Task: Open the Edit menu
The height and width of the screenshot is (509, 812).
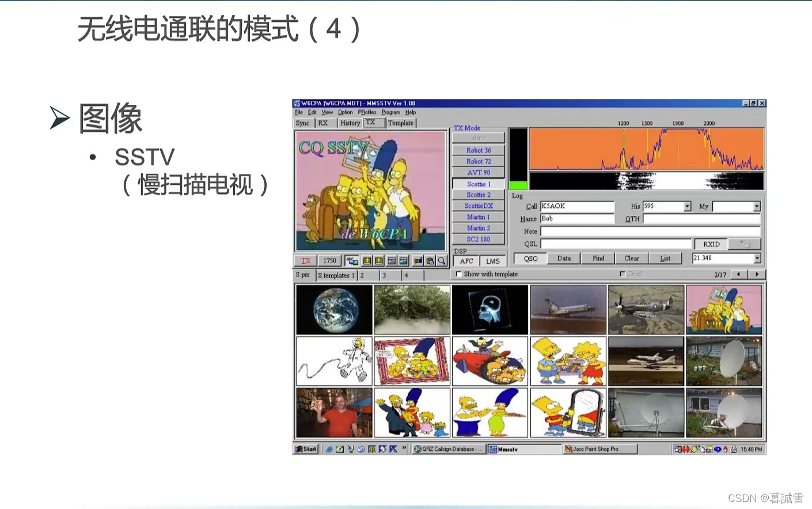Action: [x=312, y=112]
